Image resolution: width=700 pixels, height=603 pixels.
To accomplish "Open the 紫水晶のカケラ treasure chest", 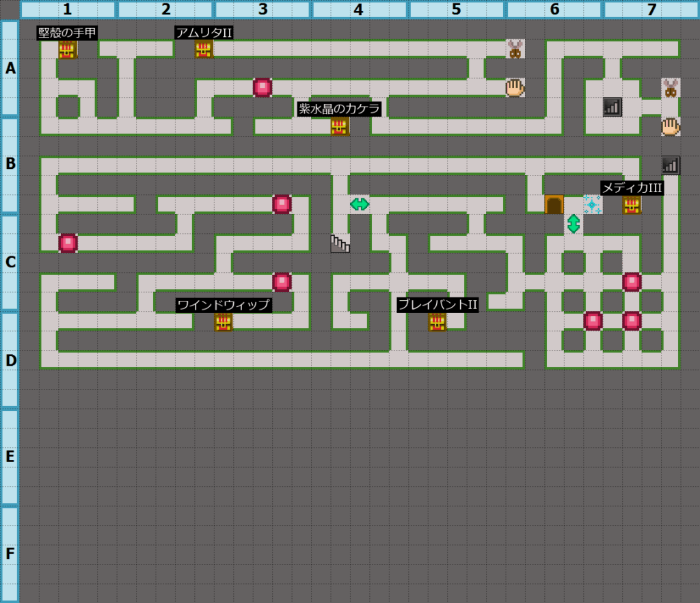I will (340, 126).
